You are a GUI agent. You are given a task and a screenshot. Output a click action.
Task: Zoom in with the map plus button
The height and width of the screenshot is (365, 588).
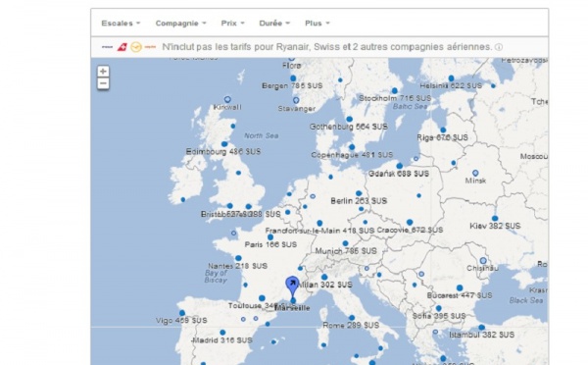tap(103, 71)
